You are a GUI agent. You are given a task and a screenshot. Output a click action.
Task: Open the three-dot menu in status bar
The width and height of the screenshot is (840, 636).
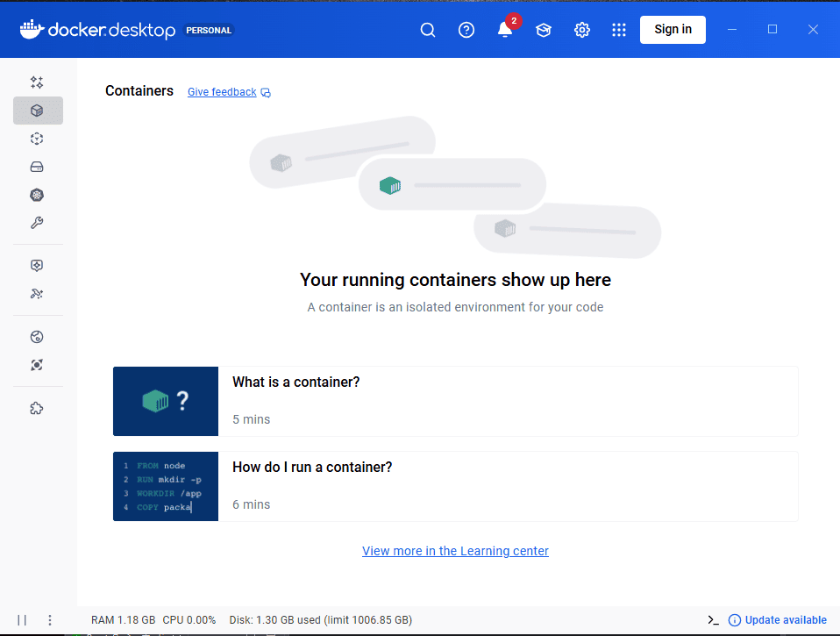(x=50, y=620)
